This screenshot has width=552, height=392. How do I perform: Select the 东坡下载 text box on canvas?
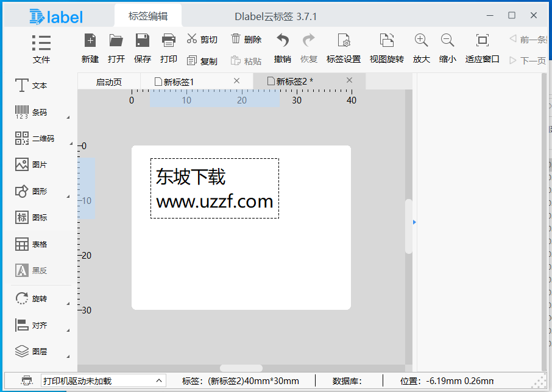[214, 189]
